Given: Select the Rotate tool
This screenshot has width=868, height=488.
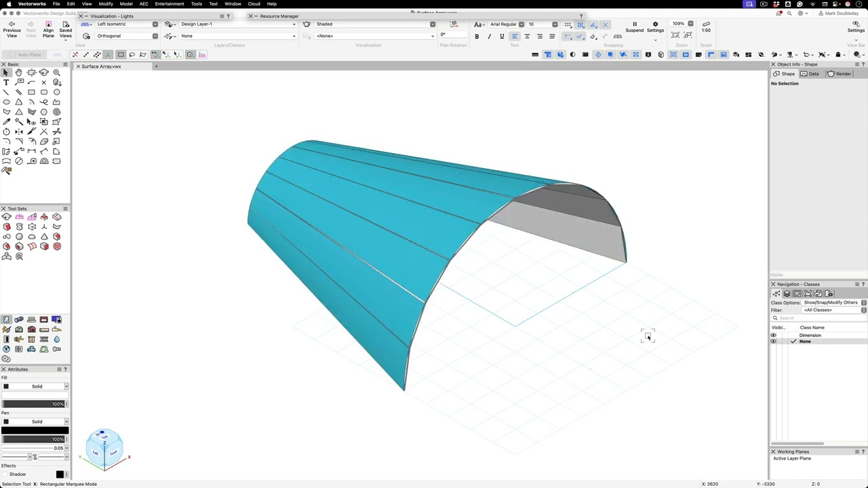Looking at the screenshot, I should tap(6, 131).
